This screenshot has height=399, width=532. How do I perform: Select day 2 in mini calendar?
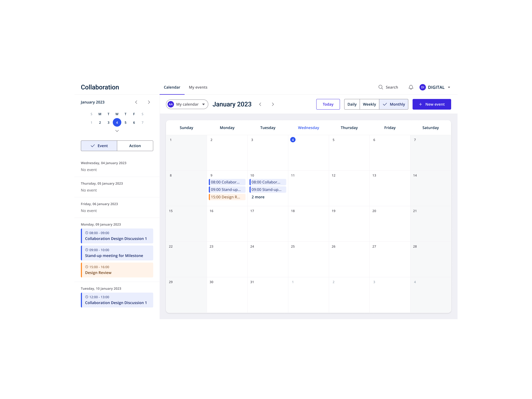point(100,122)
